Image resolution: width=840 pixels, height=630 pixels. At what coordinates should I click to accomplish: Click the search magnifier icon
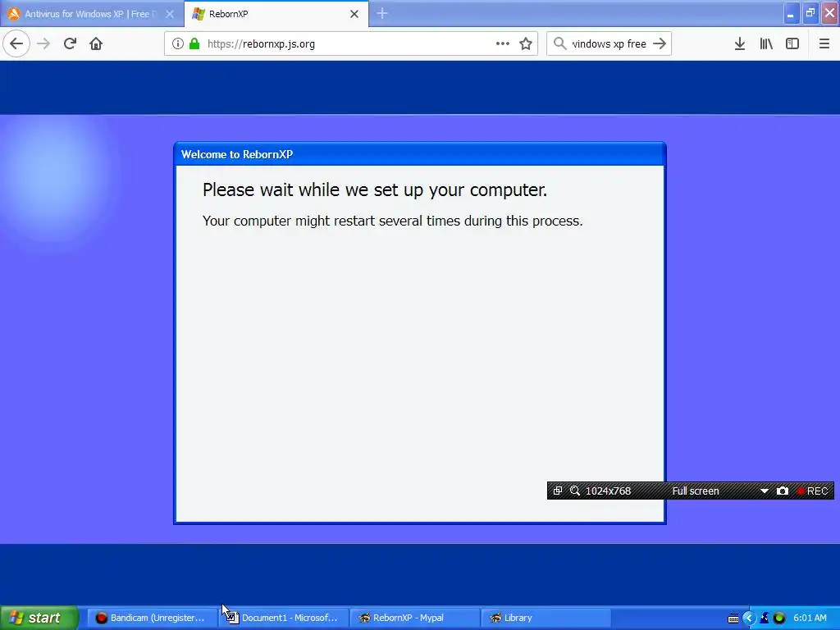(559, 43)
